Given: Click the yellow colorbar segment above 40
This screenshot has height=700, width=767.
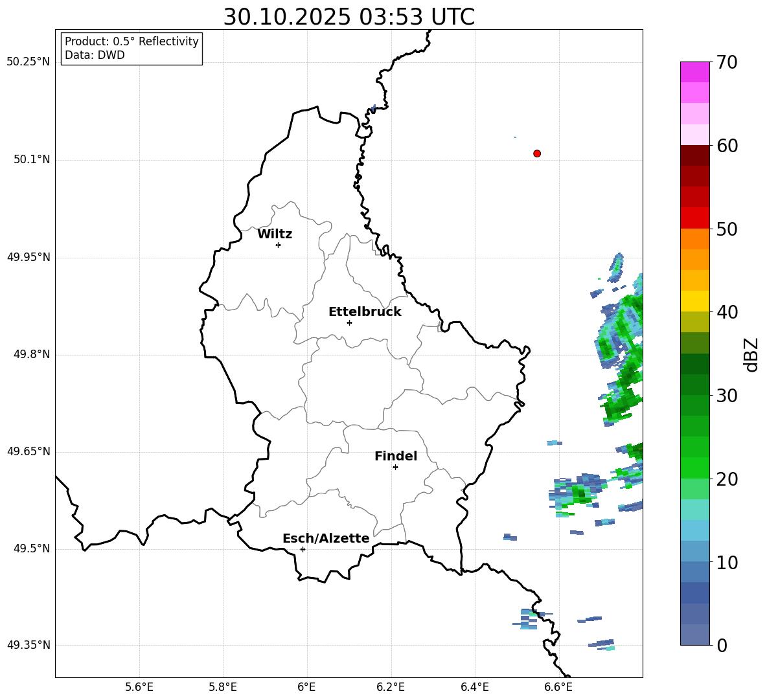Looking at the screenshot, I should tap(694, 301).
